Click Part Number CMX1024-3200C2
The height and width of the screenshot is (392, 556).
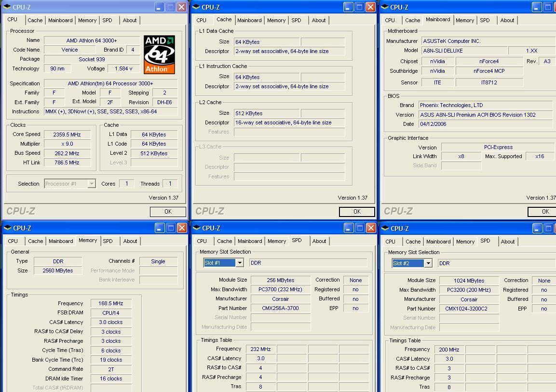(469, 309)
